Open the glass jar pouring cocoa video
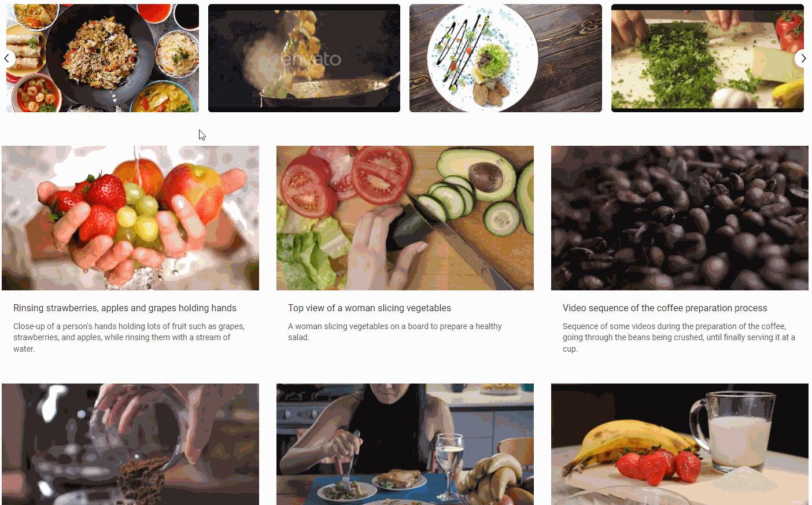 (130, 444)
